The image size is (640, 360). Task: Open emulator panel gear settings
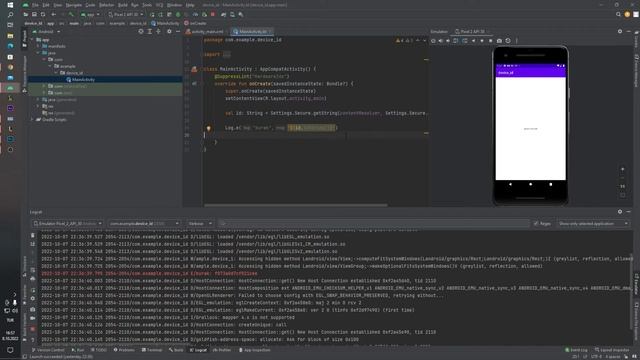coord(620,31)
